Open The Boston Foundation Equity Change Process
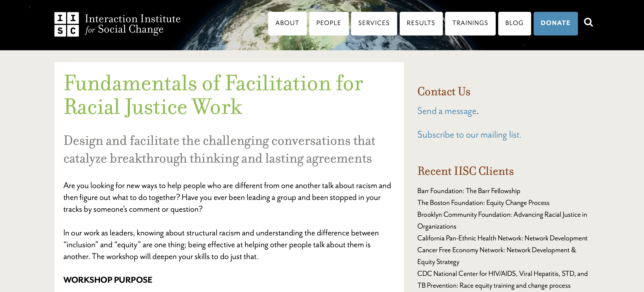Image resolution: width=644 pixels, height=292 pixels. tap(483, 203)
